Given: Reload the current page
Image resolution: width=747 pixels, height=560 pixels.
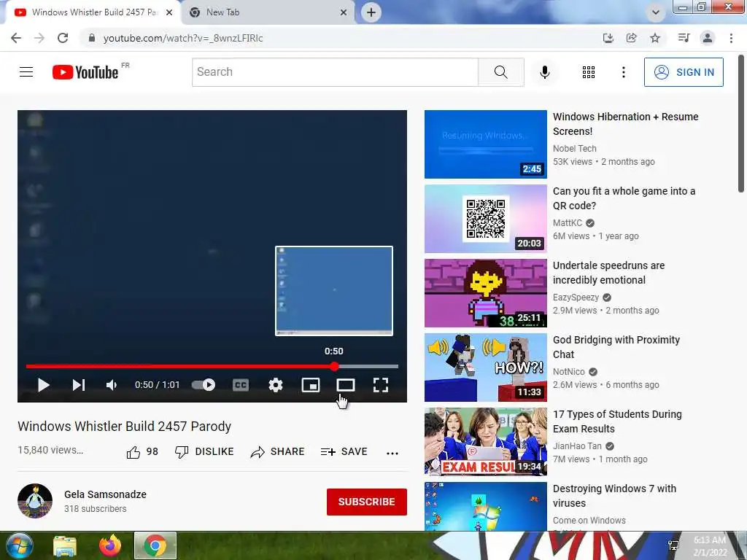Looking at the screenshot, I should 63,38.
